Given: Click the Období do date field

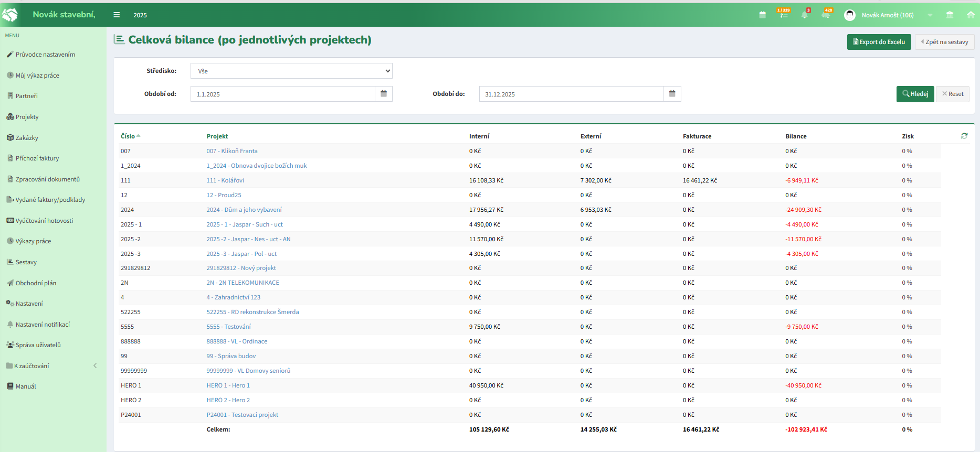Looking at the screenshot, I should pyautogui.click(x=571, y=94).
